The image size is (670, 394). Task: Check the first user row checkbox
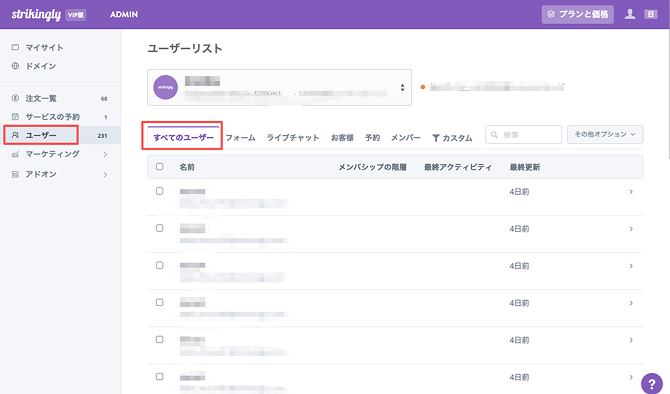coord(159,191)
